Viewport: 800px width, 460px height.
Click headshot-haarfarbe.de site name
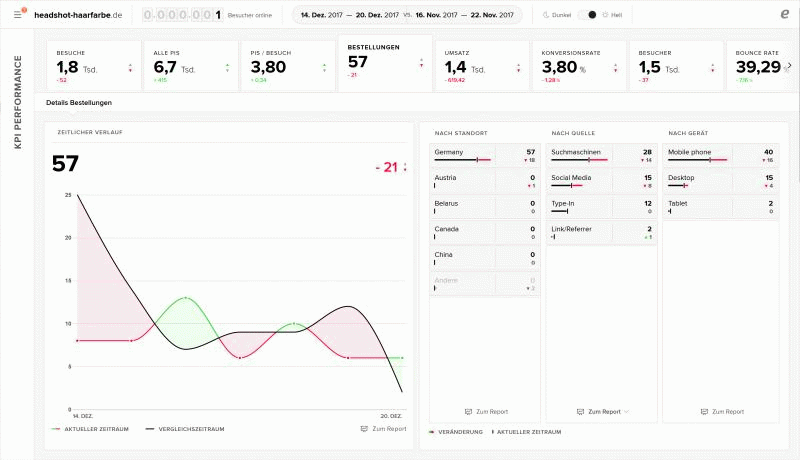pos(78,16)
